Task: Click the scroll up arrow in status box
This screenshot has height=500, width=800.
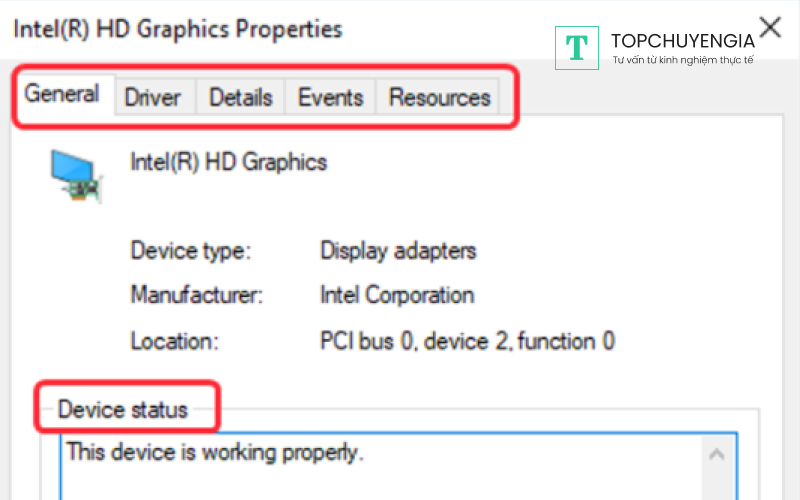Action: click(x=716, y=455)
